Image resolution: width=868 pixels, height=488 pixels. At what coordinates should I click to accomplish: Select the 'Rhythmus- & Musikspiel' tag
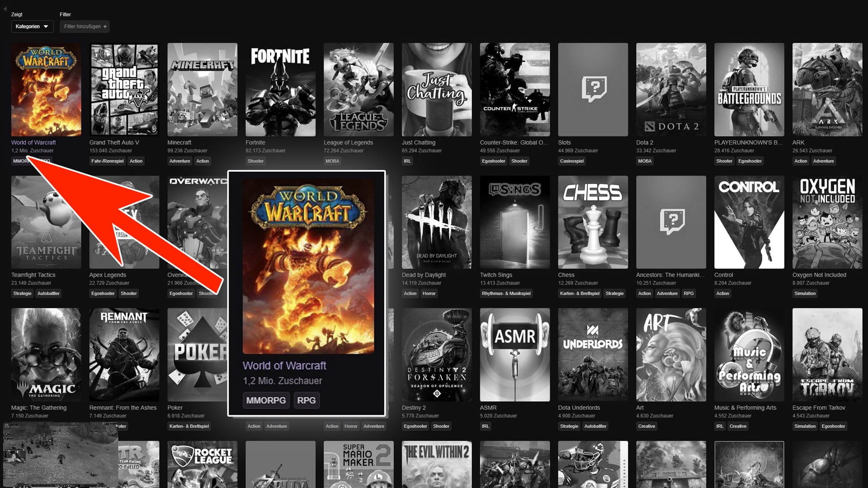[506, 293]
